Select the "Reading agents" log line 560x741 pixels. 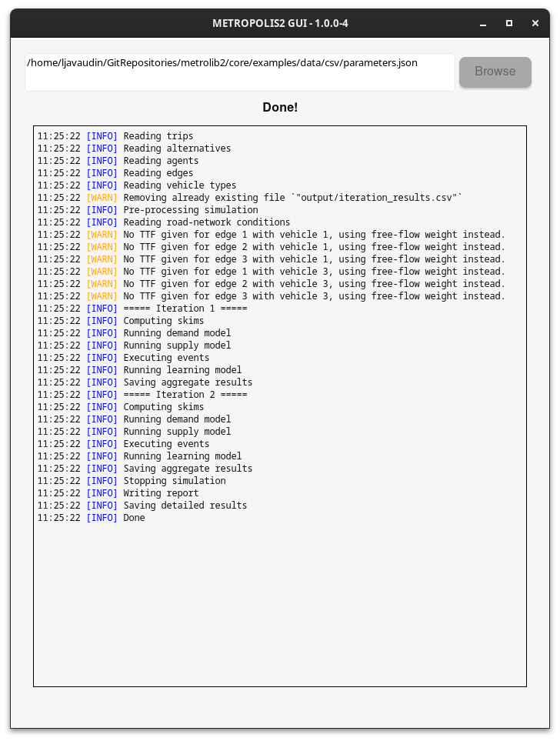coord(118,161)
